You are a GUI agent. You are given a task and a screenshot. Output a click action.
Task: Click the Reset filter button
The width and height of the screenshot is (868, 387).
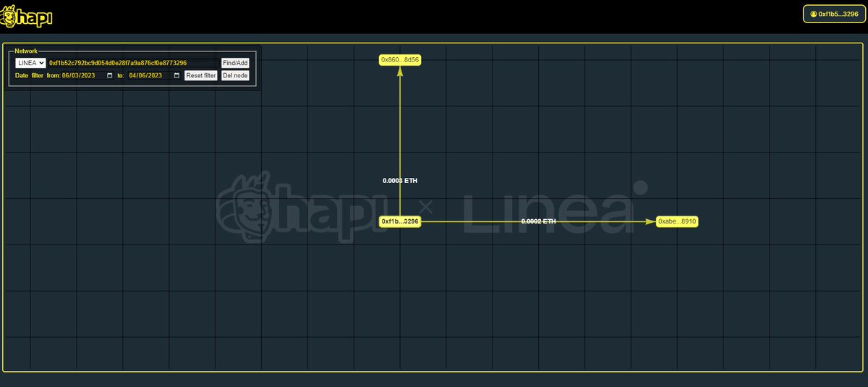[200, 75]
